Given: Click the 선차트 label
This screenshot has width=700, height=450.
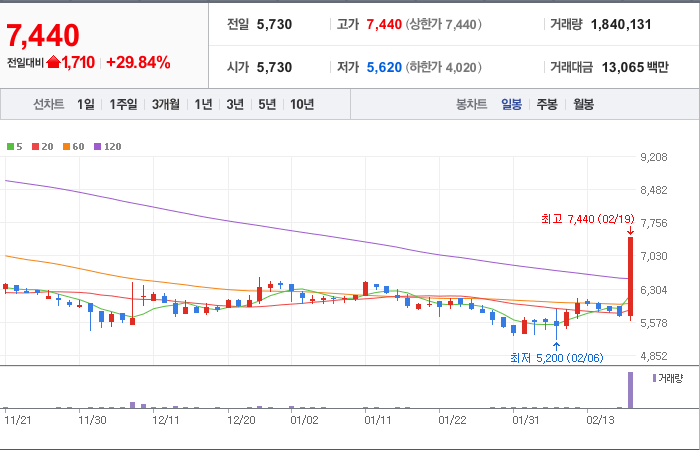Looking at the screenshot, I should click(49, 105).
